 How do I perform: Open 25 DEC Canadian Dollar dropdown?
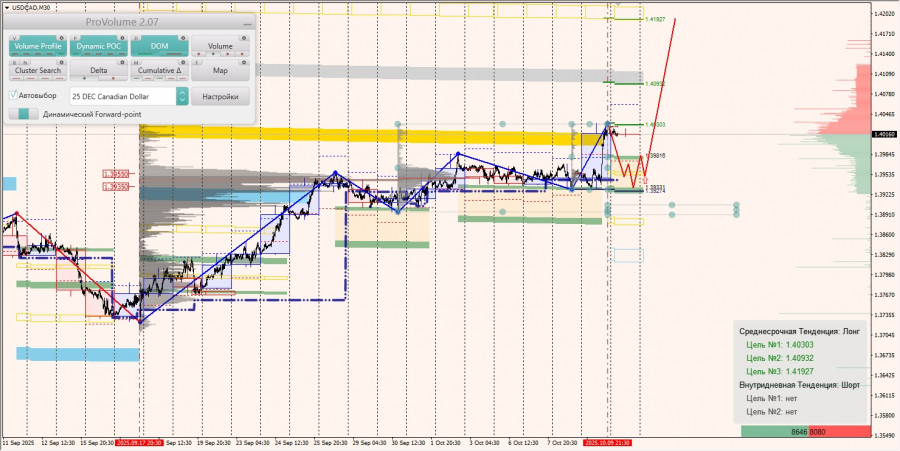point(123,96)
